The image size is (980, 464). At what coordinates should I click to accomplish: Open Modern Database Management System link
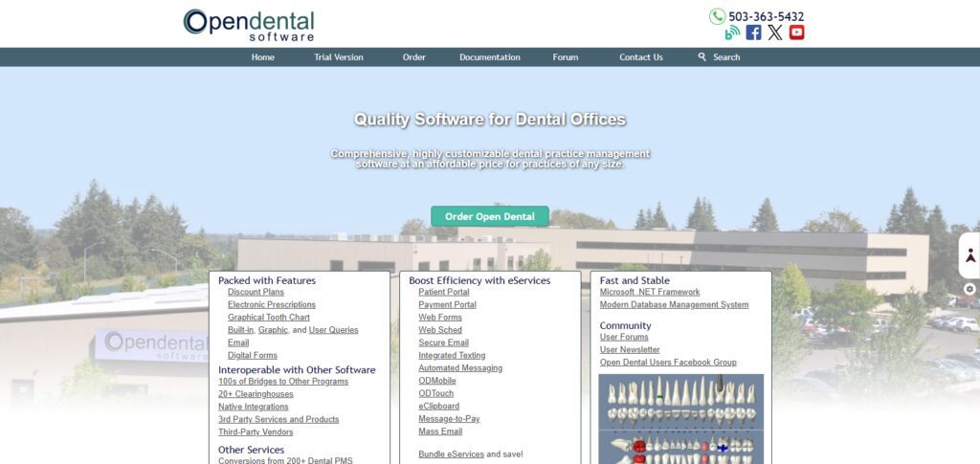pos(674,305)
